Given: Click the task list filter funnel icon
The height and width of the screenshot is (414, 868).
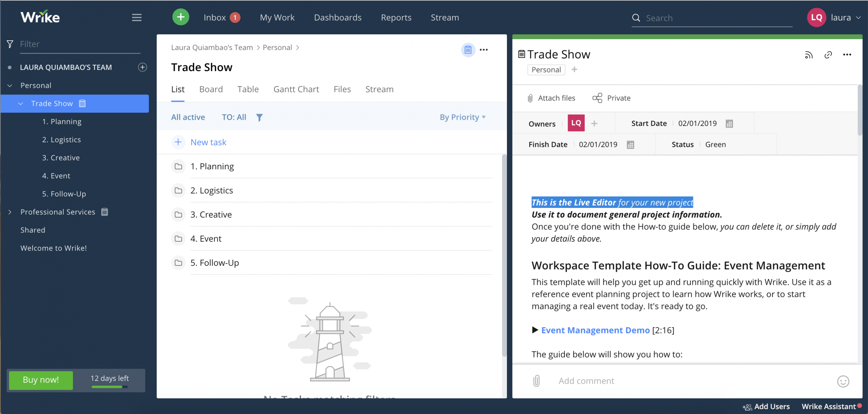Looking at the screenshot, I should pos(259,118).
